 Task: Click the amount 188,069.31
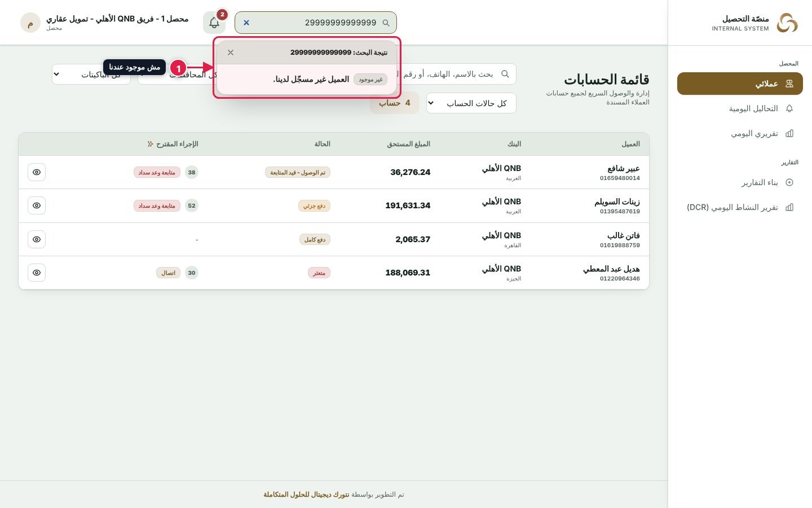(408, 273)
